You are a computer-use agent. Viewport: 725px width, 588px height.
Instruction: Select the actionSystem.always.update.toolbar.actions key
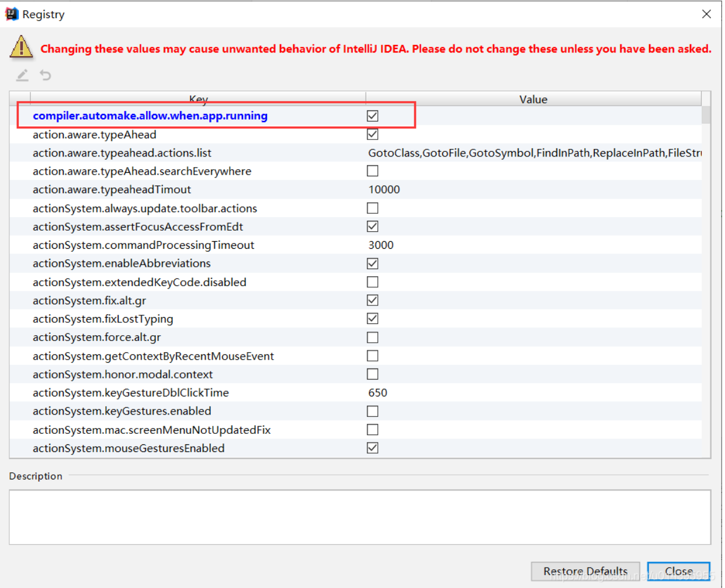[x=145, y=208]
